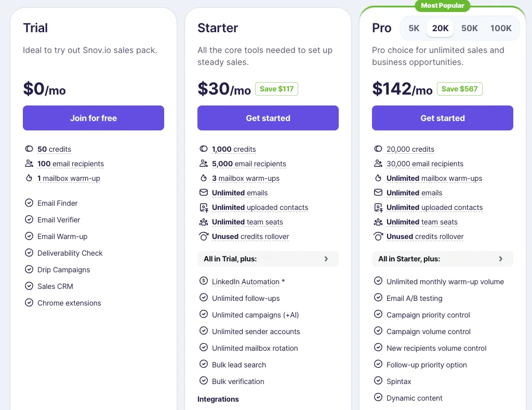Click the flame icon for Unlimited mailbox warm-ups
The image size is (532, 410).
pos(378,178)
